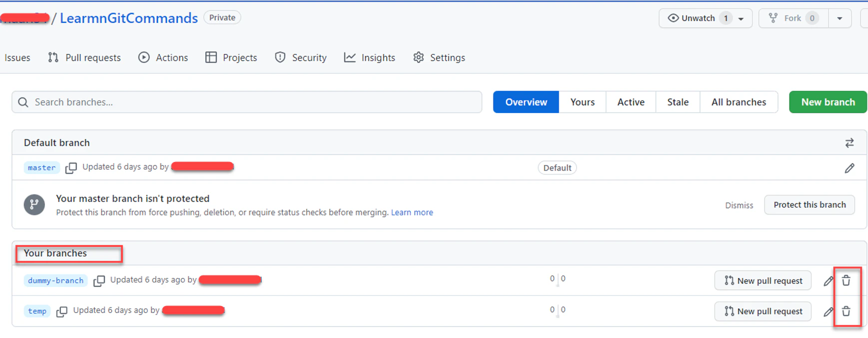Expand the Unwatch notifications dropdown

(741, 18)
